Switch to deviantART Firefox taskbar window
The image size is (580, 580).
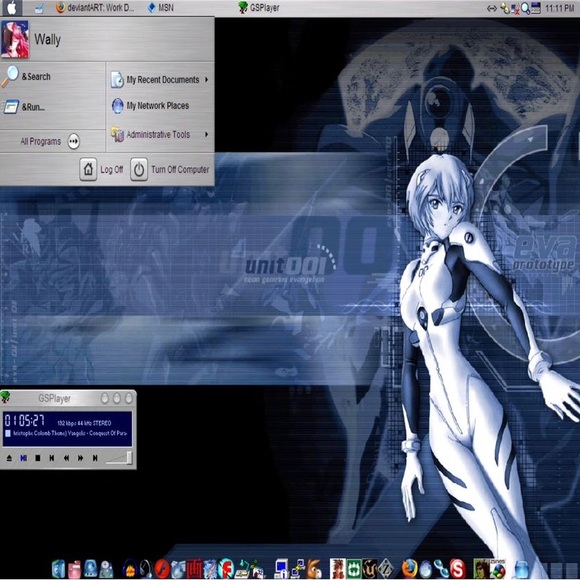(x=95, y=7)
